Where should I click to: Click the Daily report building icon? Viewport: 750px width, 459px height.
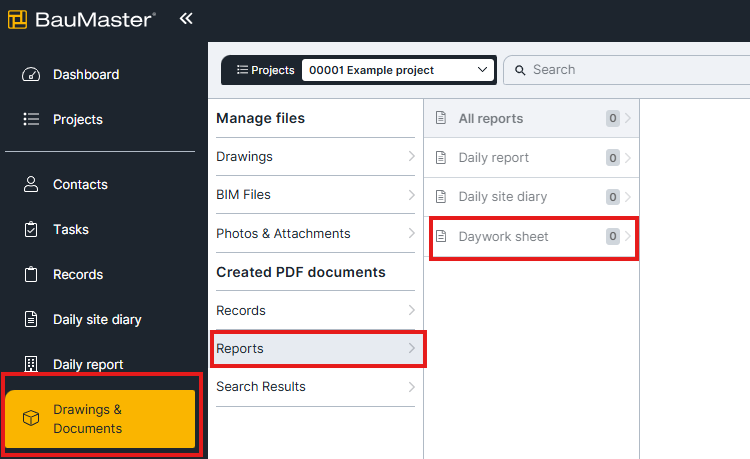coord(31,364)
